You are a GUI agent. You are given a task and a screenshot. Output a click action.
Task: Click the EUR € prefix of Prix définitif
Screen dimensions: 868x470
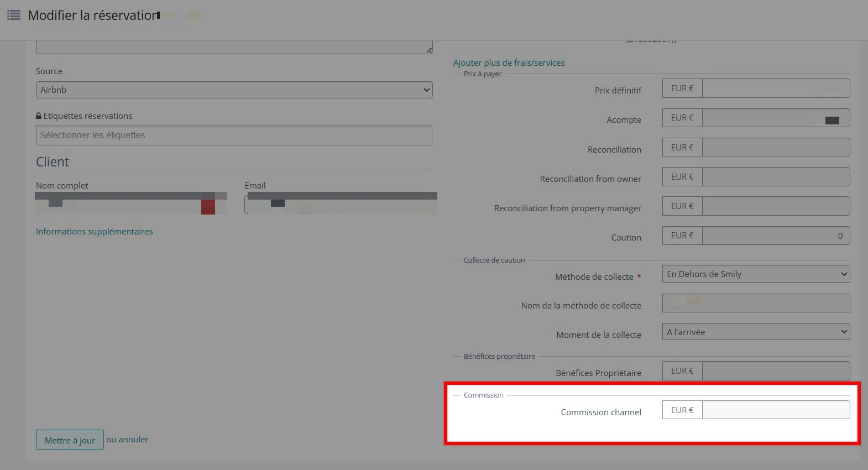(682, 88)
